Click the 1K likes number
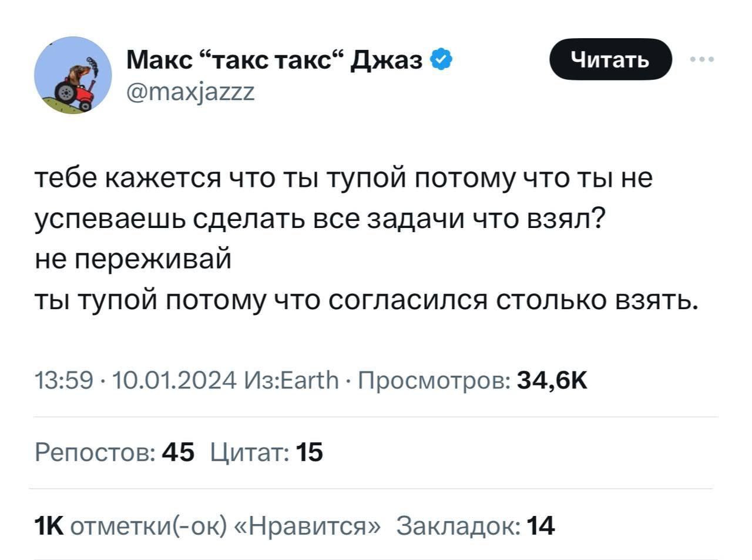752x560 pixels. coord(49,525)
